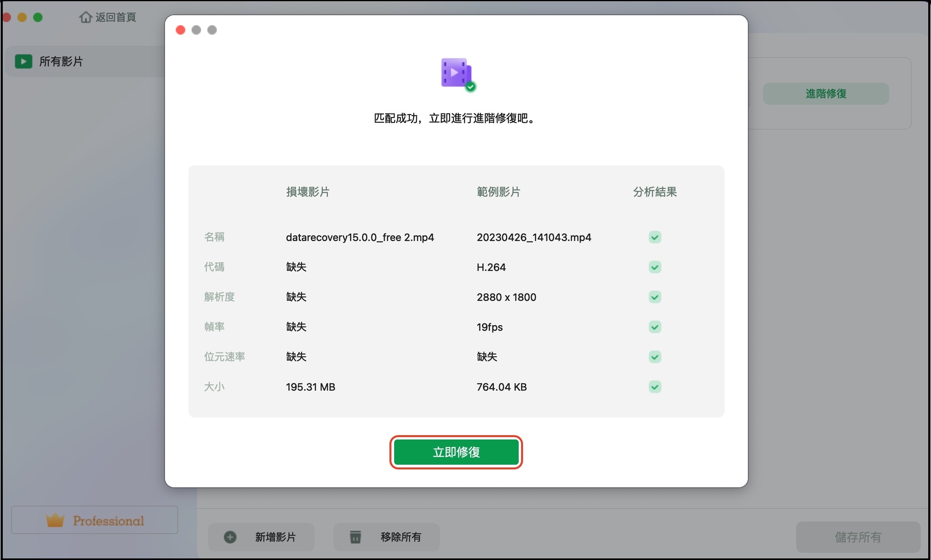Click the home icon next to 返回首頁
This screenshot has width=931, height=560.
pos(86,17)
